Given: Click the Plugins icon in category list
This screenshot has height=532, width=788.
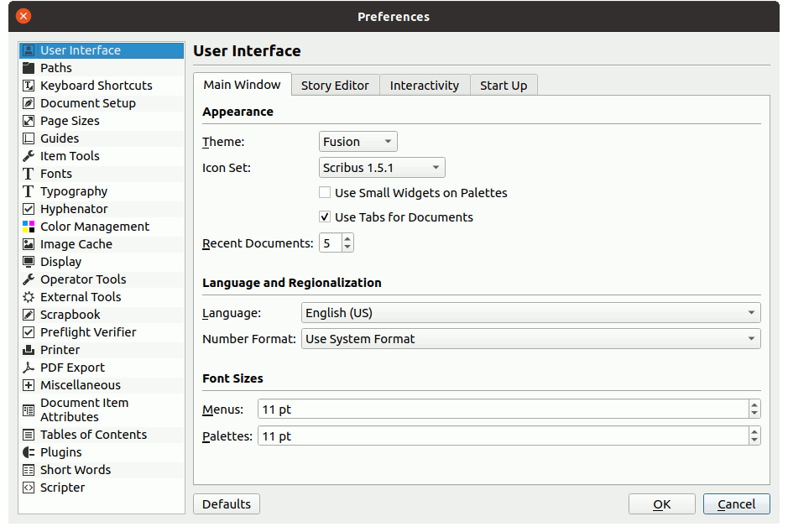Looking at the screenshot, I should coord(29,452).
